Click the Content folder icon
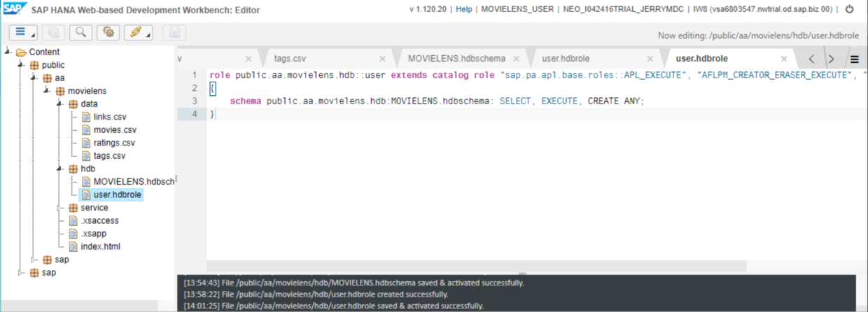The height and width of the screenshot is (312, 868). 21,52
